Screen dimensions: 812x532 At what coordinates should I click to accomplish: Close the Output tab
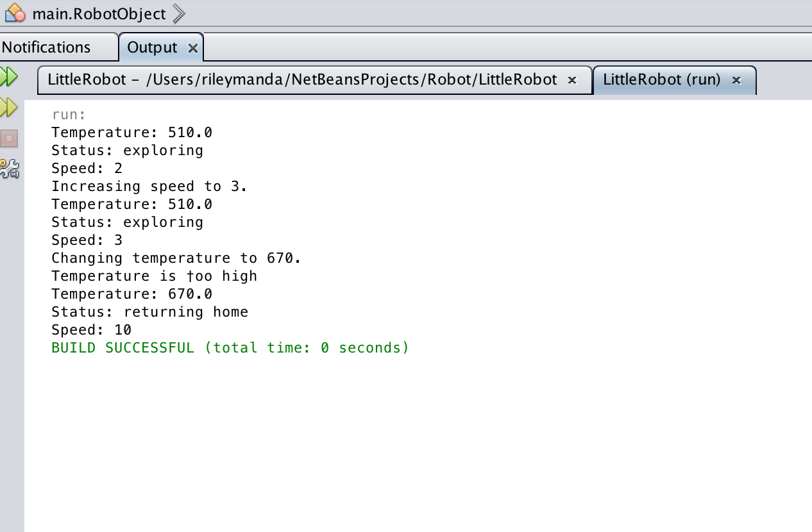pos(192,48)
